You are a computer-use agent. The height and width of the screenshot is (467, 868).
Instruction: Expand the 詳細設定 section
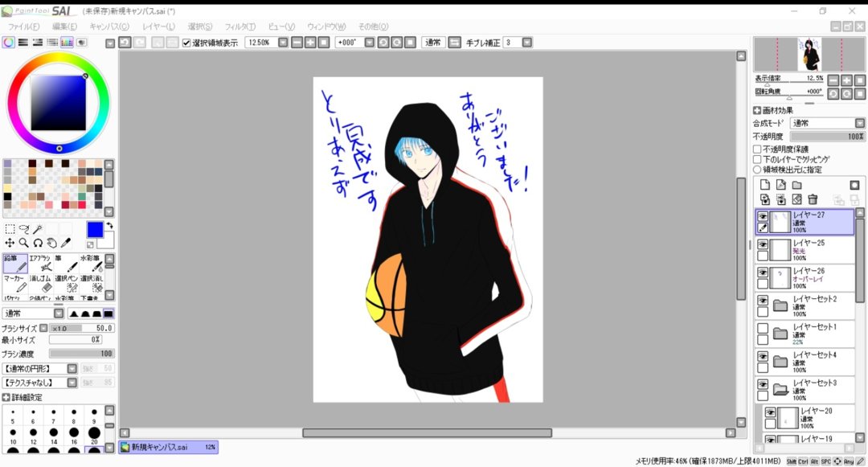6,397
